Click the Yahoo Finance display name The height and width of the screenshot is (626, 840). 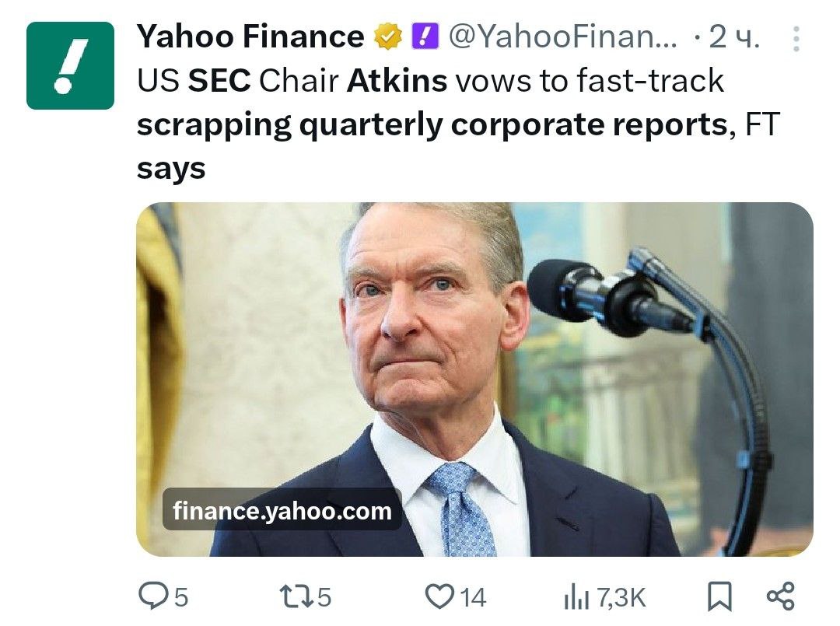pyautogui.click(x=250, y=37)
